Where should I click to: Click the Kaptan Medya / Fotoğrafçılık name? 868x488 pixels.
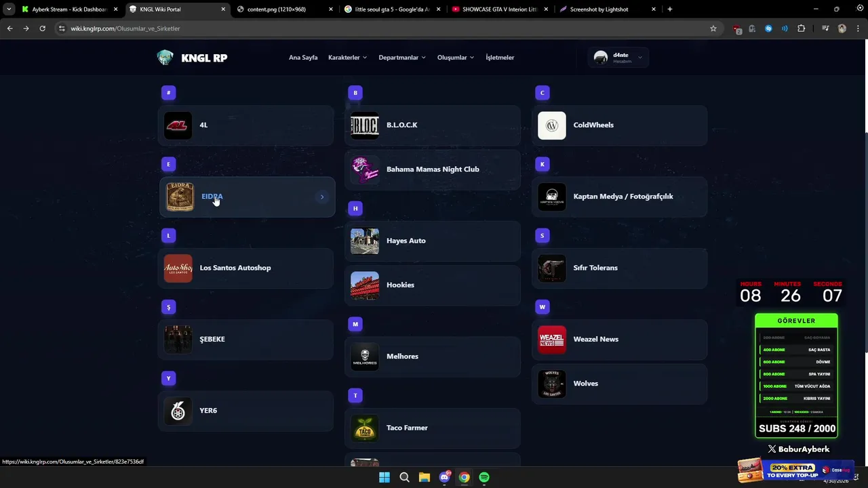pyautogui.click(x=623, y=197)
